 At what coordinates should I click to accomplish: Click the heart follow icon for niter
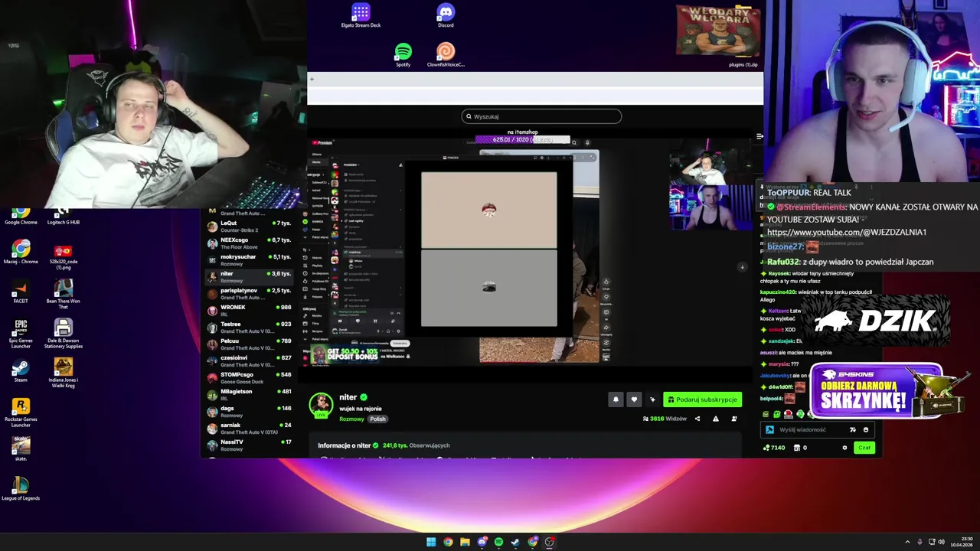pos(634,399)
